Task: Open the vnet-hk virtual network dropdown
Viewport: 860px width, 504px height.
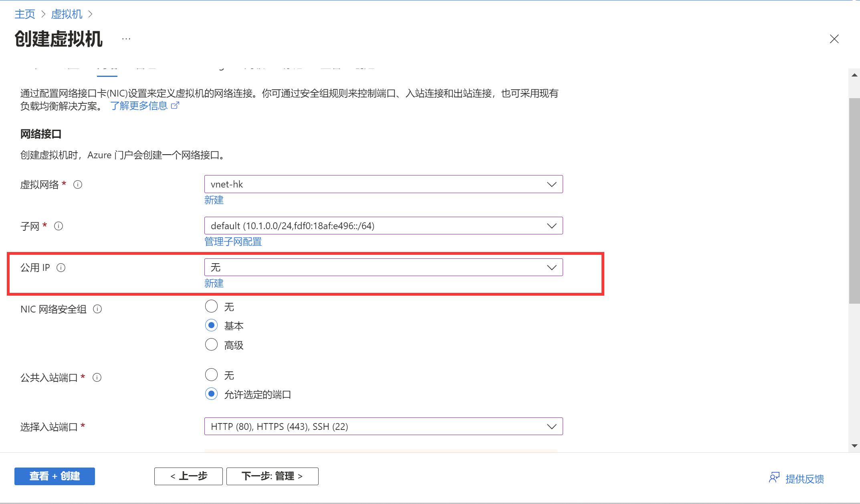Action: [383, 184]
